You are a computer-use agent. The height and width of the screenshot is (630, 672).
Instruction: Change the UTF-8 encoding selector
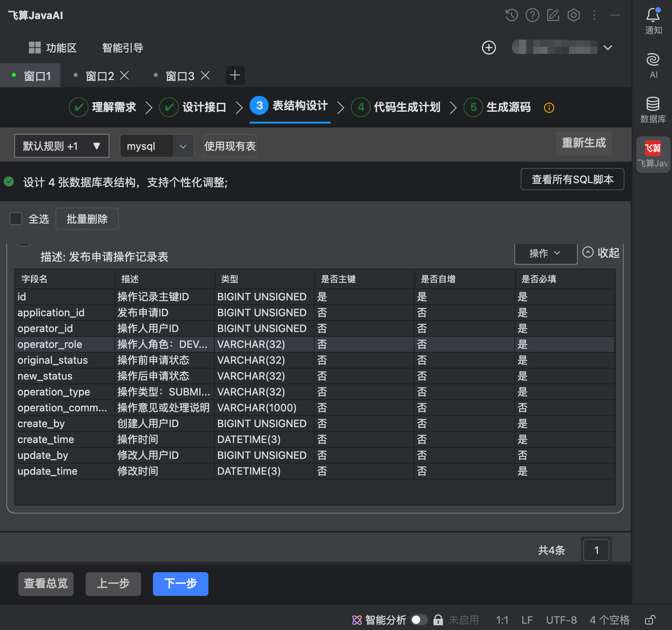coord(561,620)
